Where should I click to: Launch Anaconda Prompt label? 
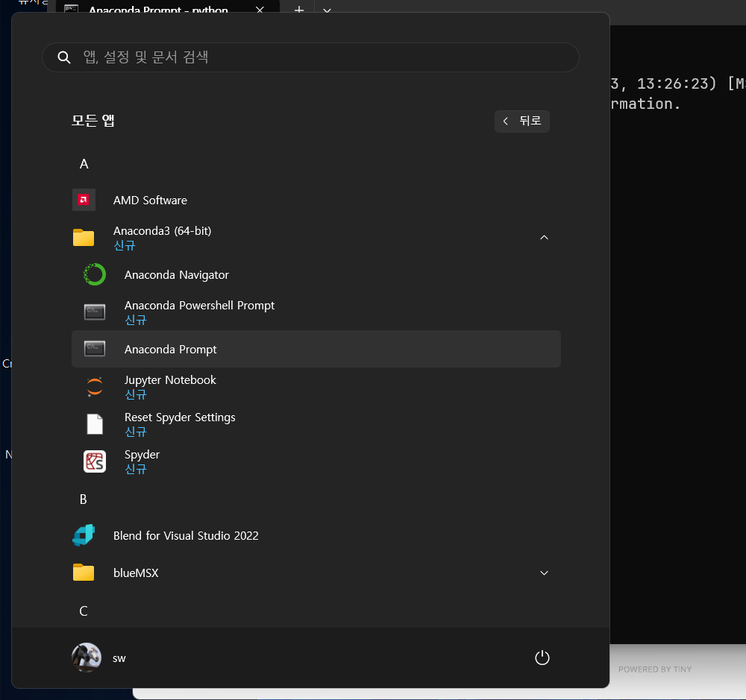pos(170,350)
